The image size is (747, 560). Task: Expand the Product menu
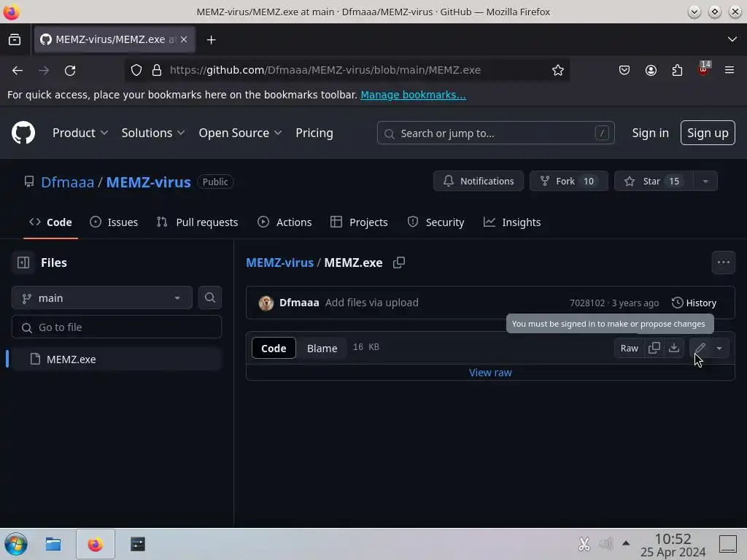pyautogui.click(x=80, y=133)
